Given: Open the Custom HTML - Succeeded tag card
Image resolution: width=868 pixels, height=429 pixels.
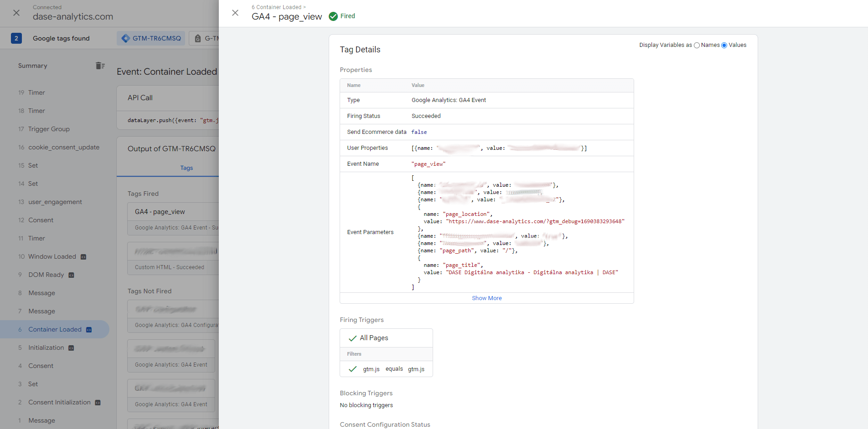Looking at the screenshot, I should point(173,258).
